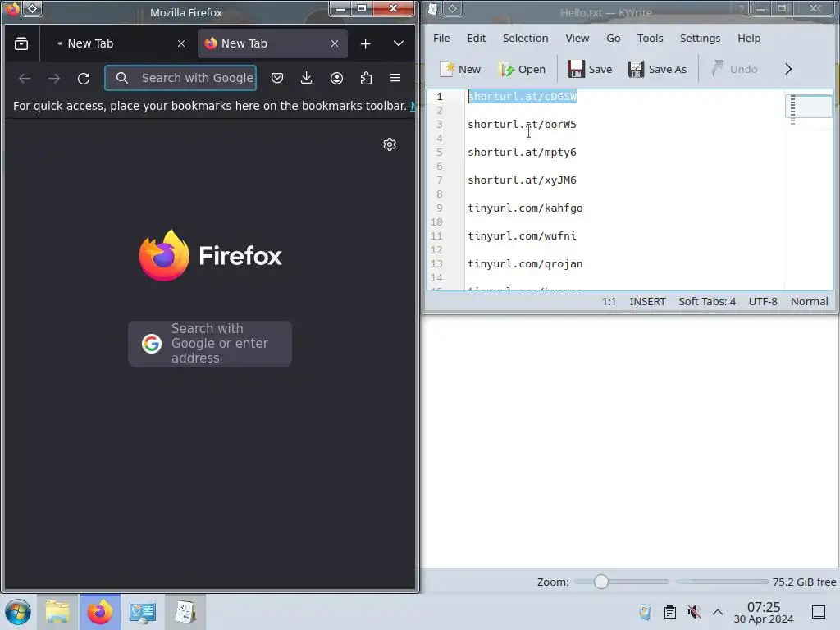Click Save in KWrite toolbar
Screen dimensions: 840x630
coord(590,69)
